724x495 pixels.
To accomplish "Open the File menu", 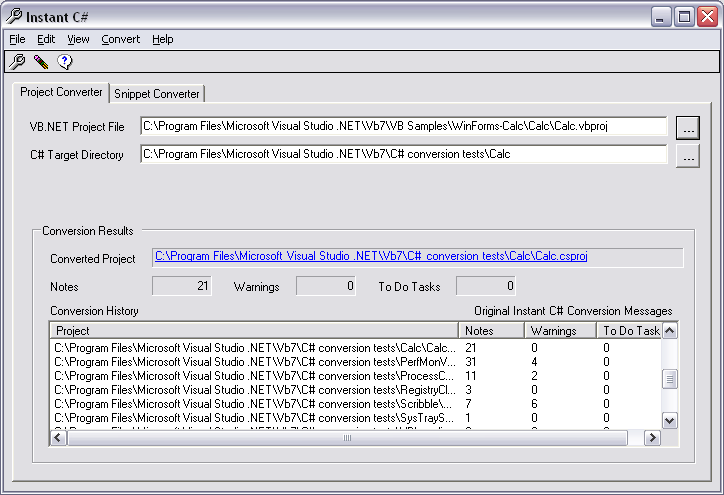I will pyautogui.click(x=17, y=39).
